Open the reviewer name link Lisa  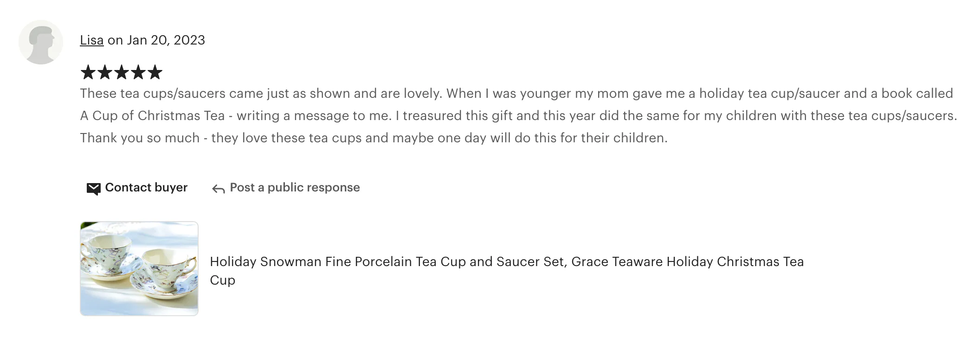tap(91, 40)
